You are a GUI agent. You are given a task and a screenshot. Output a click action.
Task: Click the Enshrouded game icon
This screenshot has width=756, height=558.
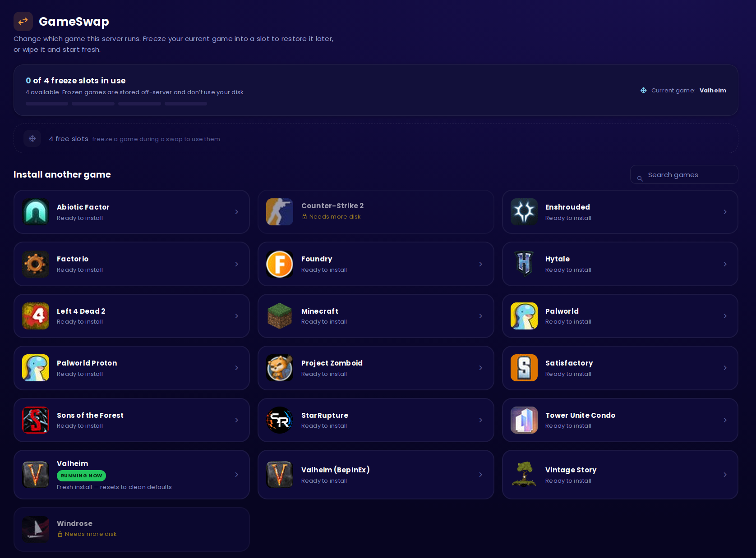[524, 212]
